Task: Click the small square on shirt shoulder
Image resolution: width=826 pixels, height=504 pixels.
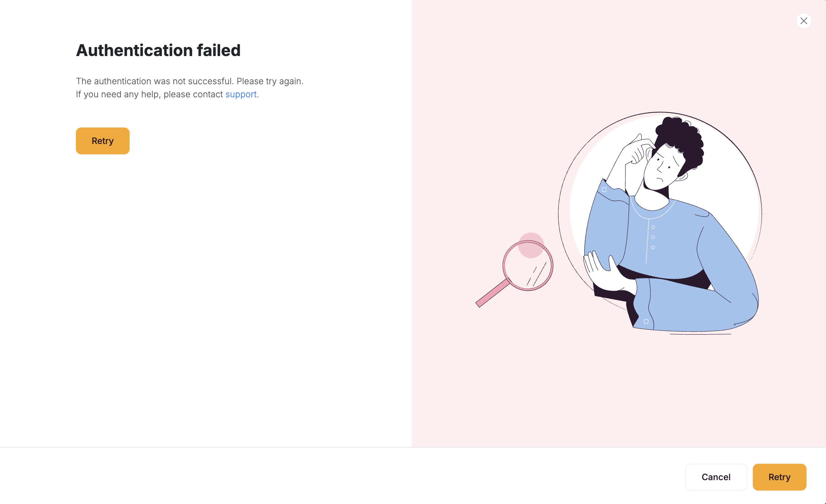Action: pyautogui.click(x=604, y=190)
